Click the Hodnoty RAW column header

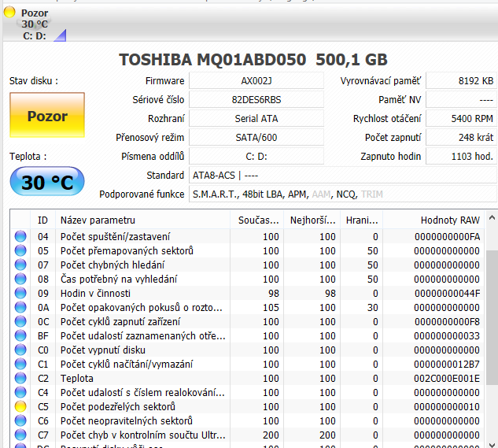[x=433, y=220]
